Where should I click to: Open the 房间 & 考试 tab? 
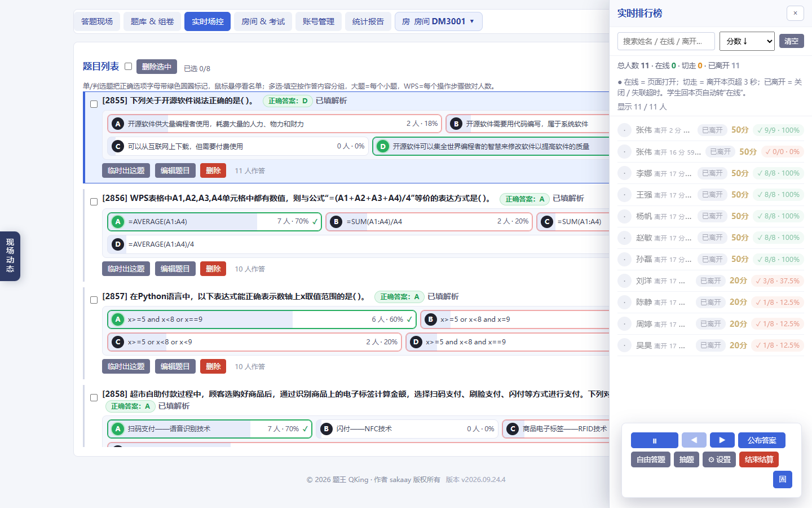[x=263, y=21]
